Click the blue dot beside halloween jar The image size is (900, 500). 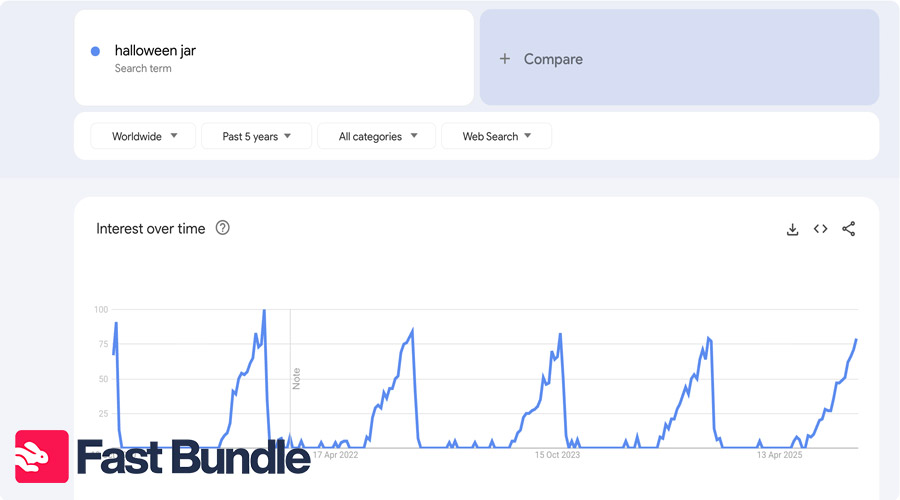click(95, 51)
